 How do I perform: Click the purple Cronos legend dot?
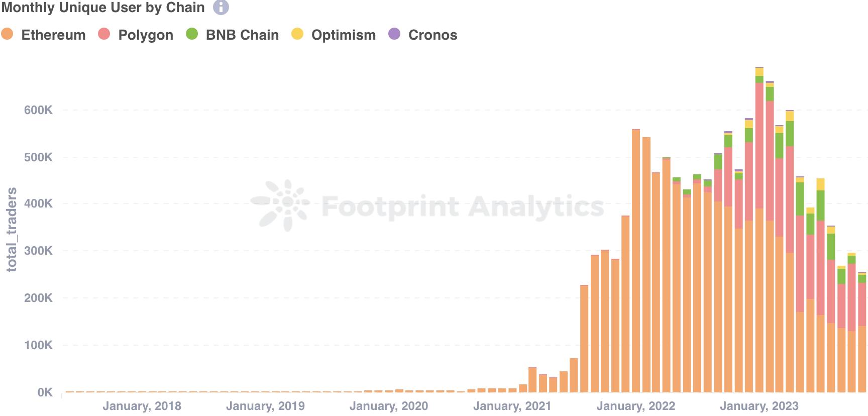394,34
